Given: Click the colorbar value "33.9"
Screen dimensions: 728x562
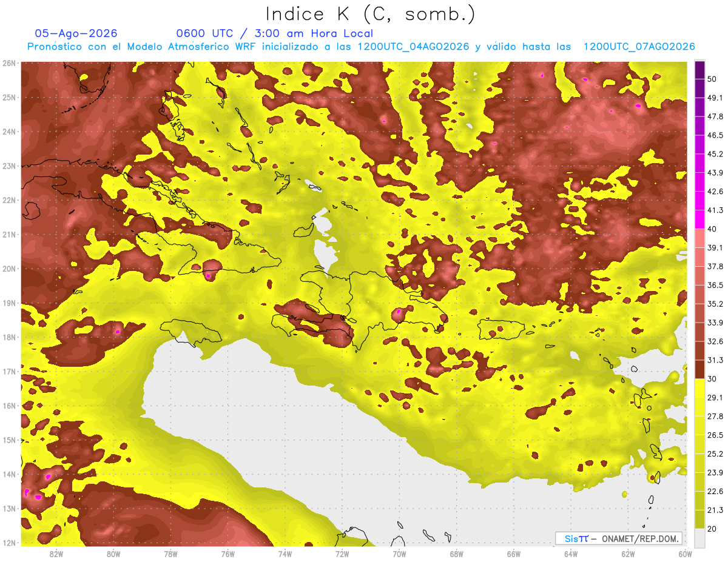Looking at the screenshot, I should tap(715, 323).
